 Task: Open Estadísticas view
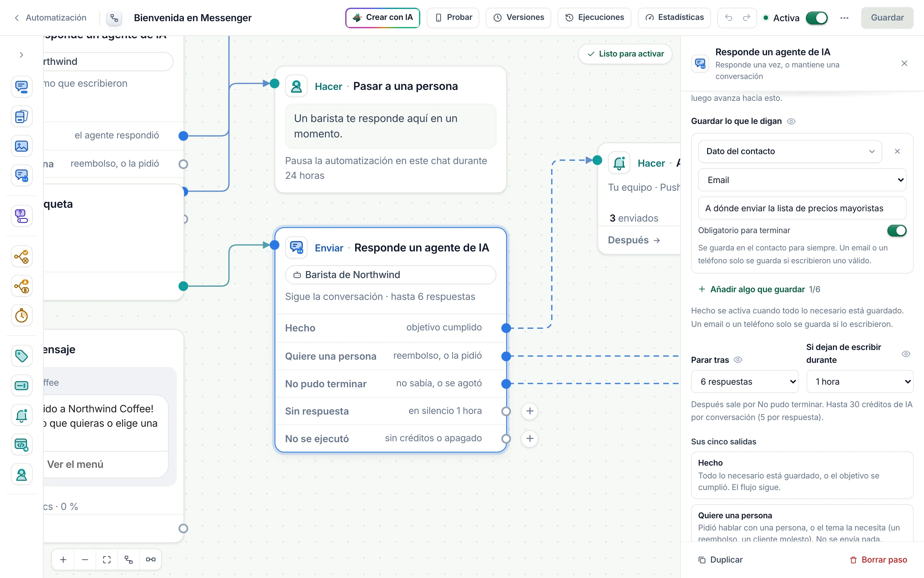click(x=674, y=18)
